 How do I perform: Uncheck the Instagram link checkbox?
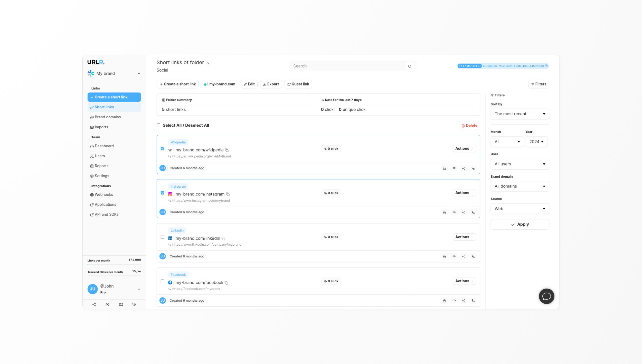pos(163,193)
